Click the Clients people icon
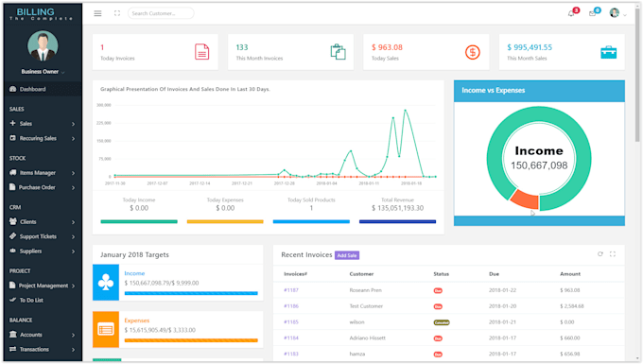 13,221
